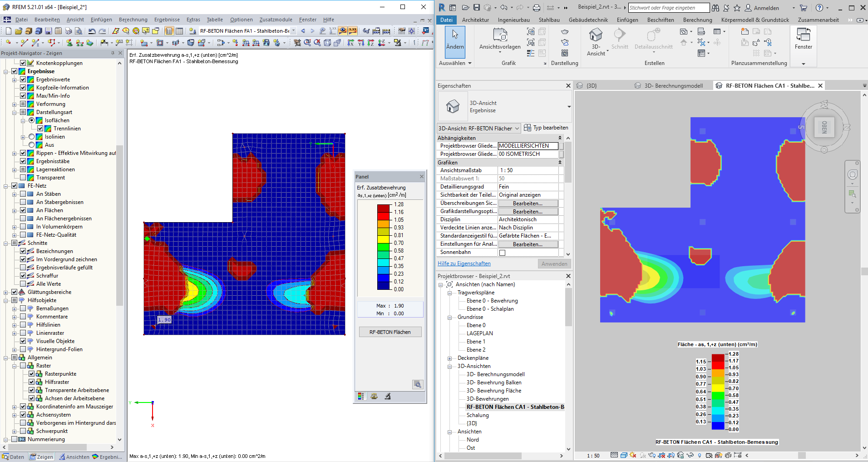This screenshot has height=462, width=868.
Task: Select the 3D-Ansicht tool in Revit ribbon
Action: click(596, 40)
